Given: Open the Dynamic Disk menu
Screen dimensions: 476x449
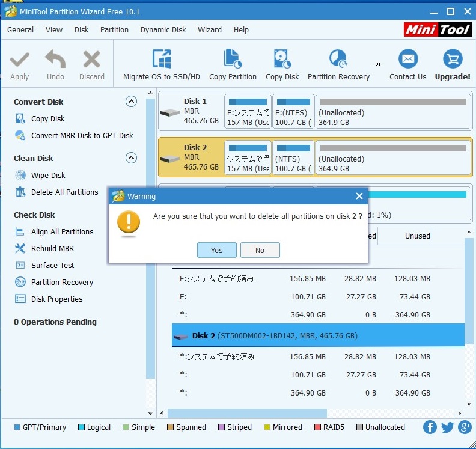Looking at the screenshot, I should pyautogui.click(x=163, y=29).
